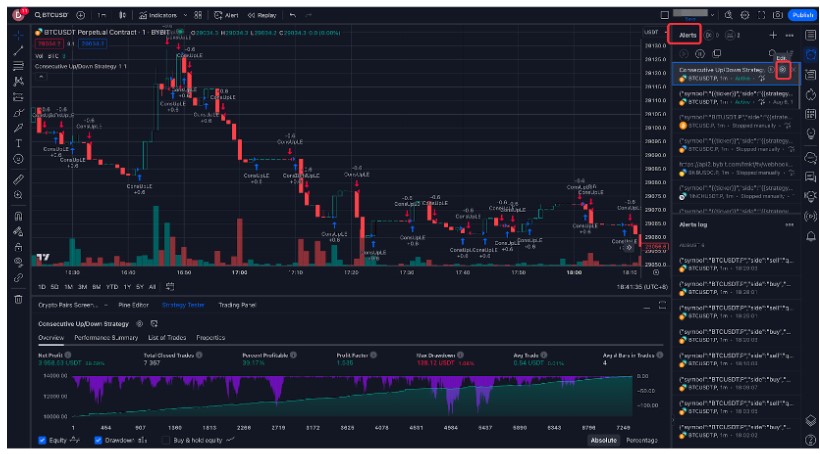The image size is (820, 454).
Task: Set the chart range to 1D
Action: click(x=41, y=287)
